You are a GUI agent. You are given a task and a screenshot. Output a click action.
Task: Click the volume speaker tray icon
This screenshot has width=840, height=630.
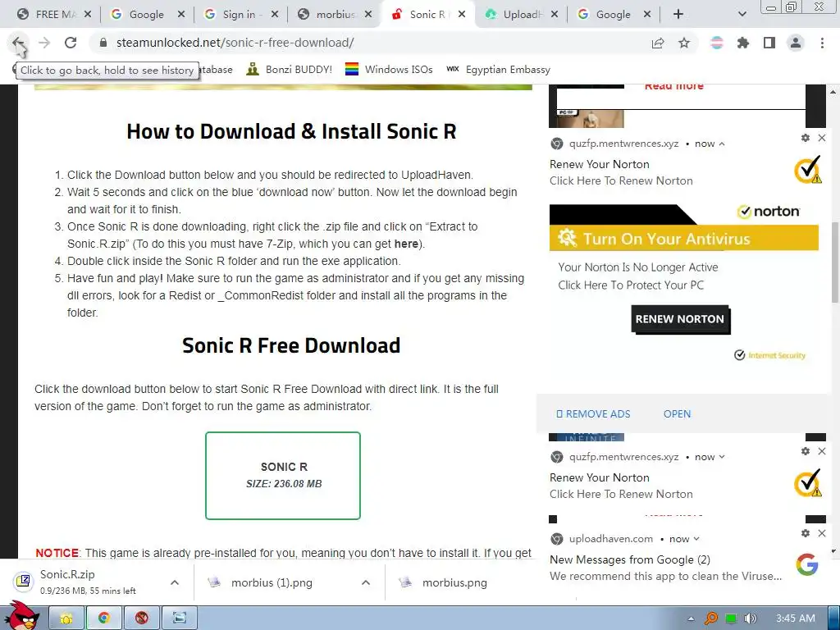point(751,619)
